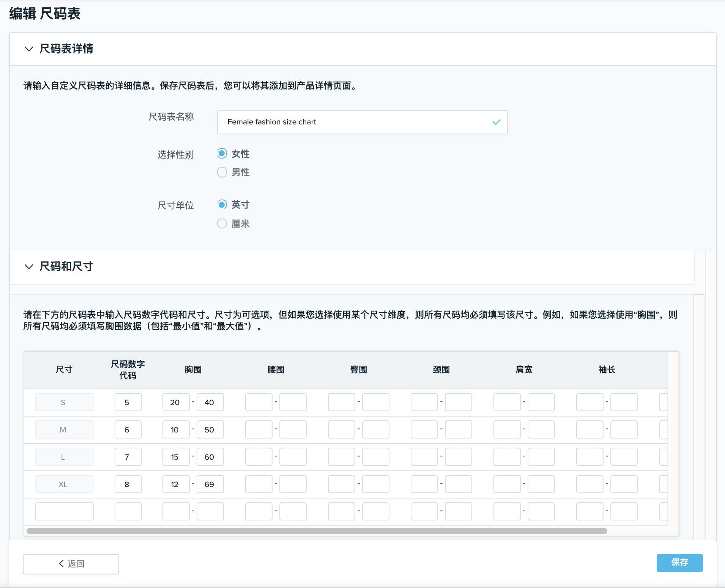Select the 女性 gender radio button
Viewport: 725px width, 588px height.
tap(222, 153)
